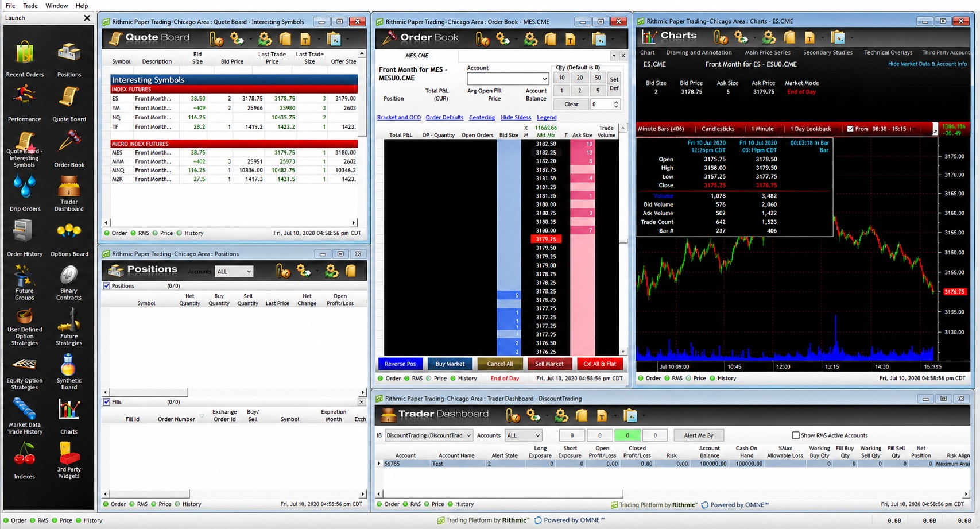Open Order History launcher
980x529 pixels.
click(x=25, y=238)
